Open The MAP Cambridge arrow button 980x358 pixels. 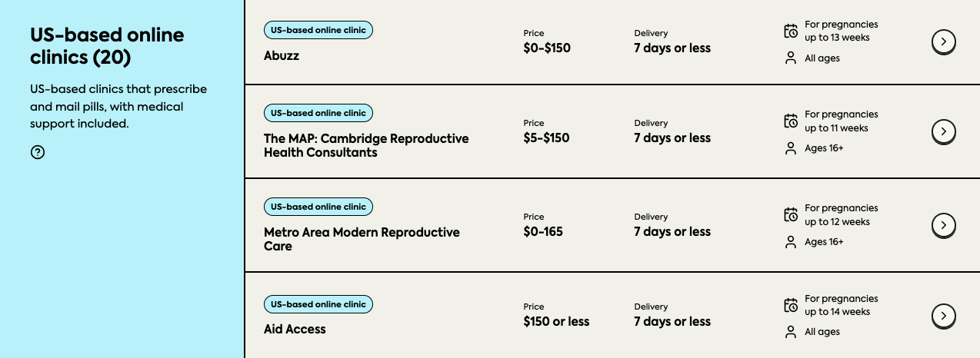[943, 131]
